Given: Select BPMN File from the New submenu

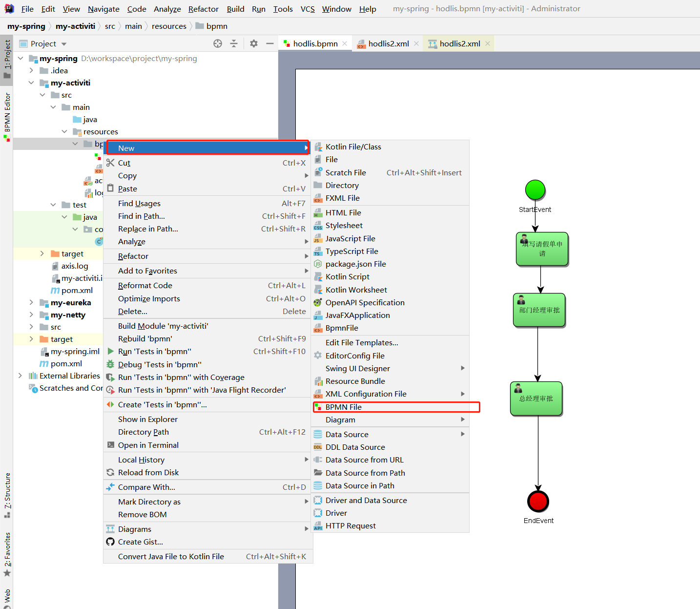Looking at the screenshot, I should [x=344, y=407].
